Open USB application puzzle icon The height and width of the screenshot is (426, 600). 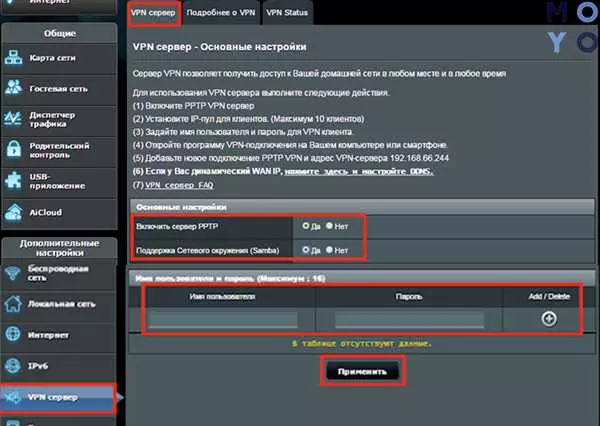[14, 181]
